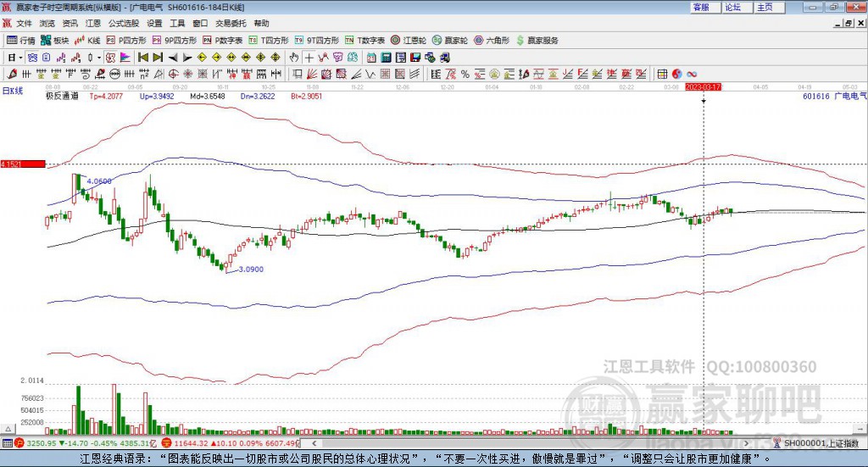Screen dimensions: 868x467
Task: Click SH000001,上证指数 status entry
Action: click(821, 443)
